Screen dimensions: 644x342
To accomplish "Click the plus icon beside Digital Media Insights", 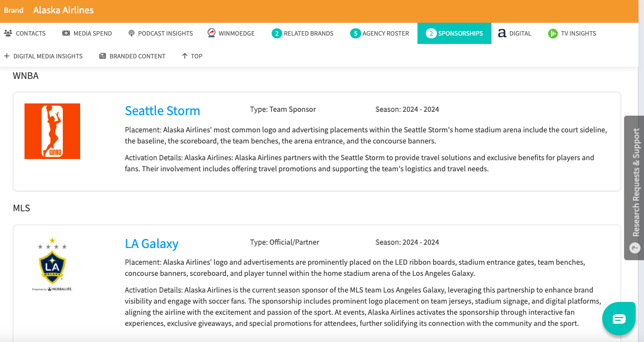I will click(x=7, y=56).
